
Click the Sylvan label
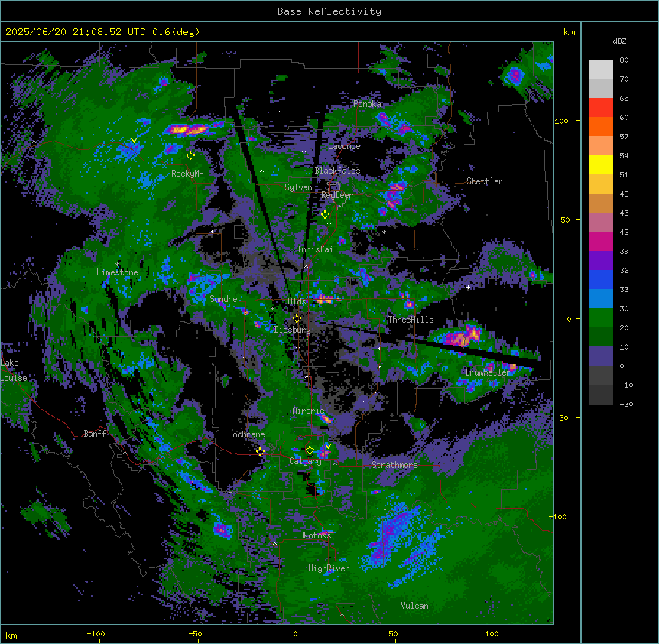click(298, 187)
